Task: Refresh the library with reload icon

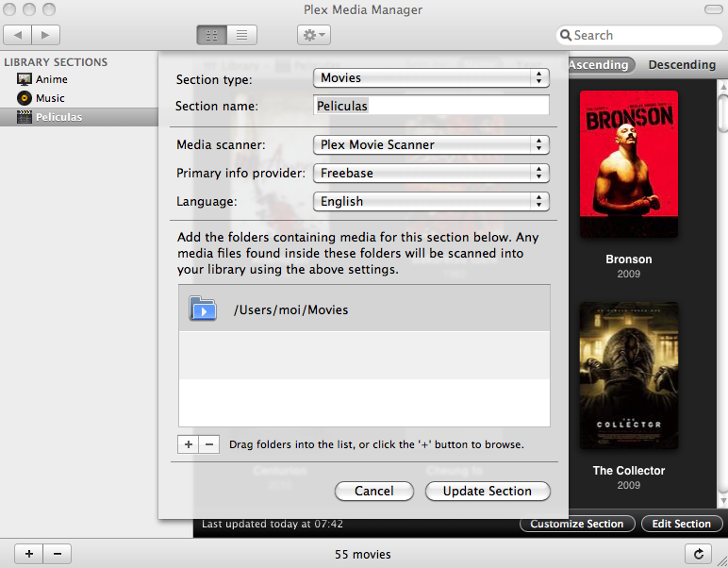Action: pos(698,554)
